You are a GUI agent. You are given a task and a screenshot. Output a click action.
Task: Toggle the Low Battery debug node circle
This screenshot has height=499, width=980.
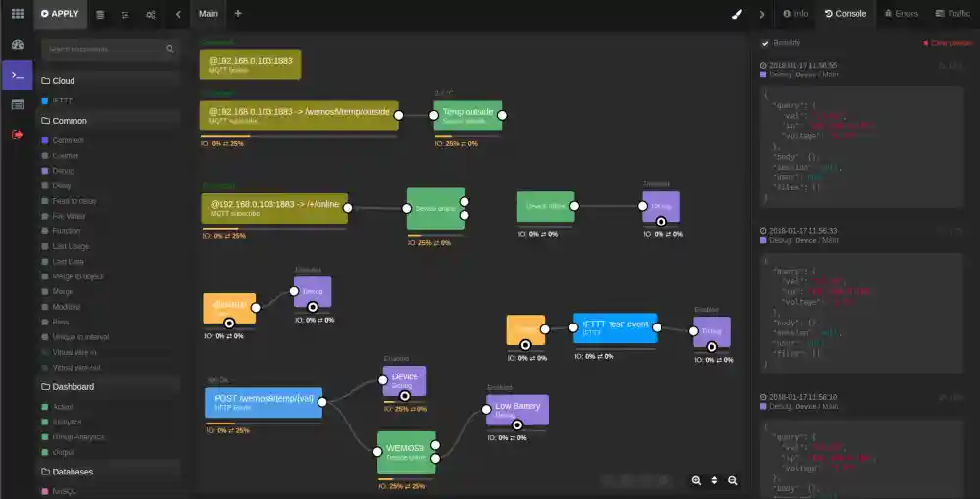tap(516, 424)
